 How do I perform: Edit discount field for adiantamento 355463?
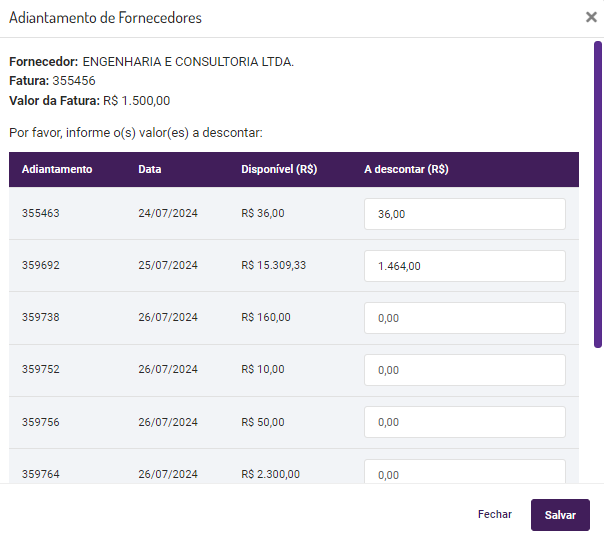465,214
